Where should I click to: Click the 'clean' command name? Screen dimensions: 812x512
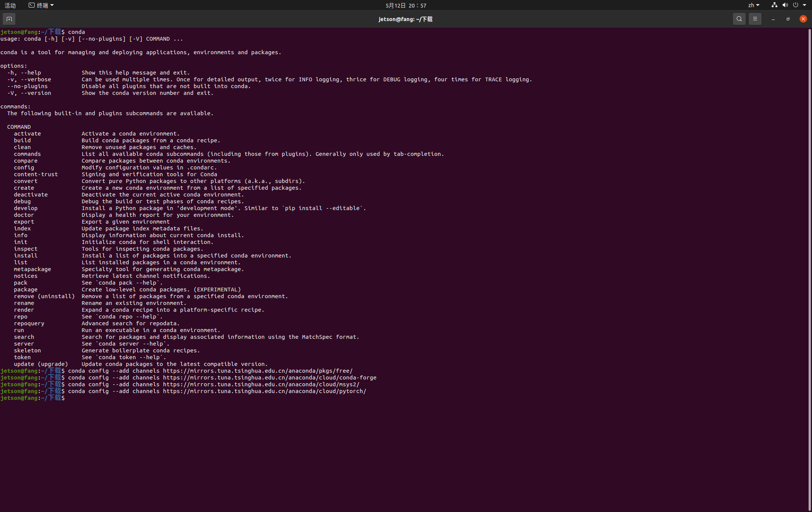(x=22, y=147)
